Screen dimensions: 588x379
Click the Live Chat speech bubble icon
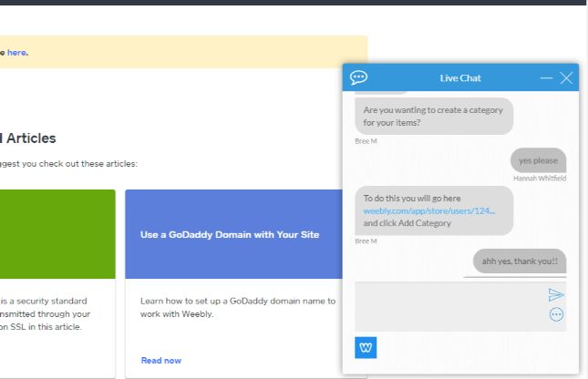[x=358, y=77]
